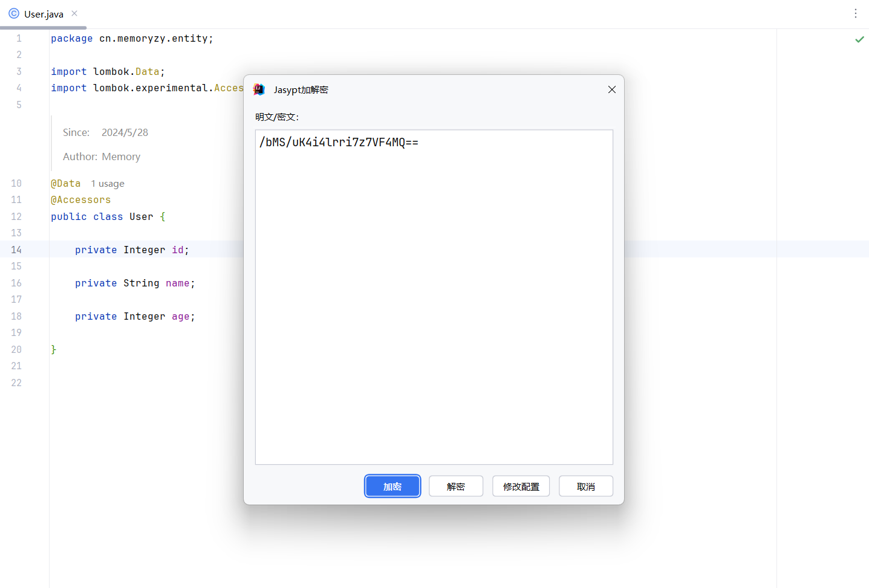Image resolution: width=869 pixels, height=588 pixels.
Task: Open 修改配置 to modify configuration
Action: pos(521,486)
